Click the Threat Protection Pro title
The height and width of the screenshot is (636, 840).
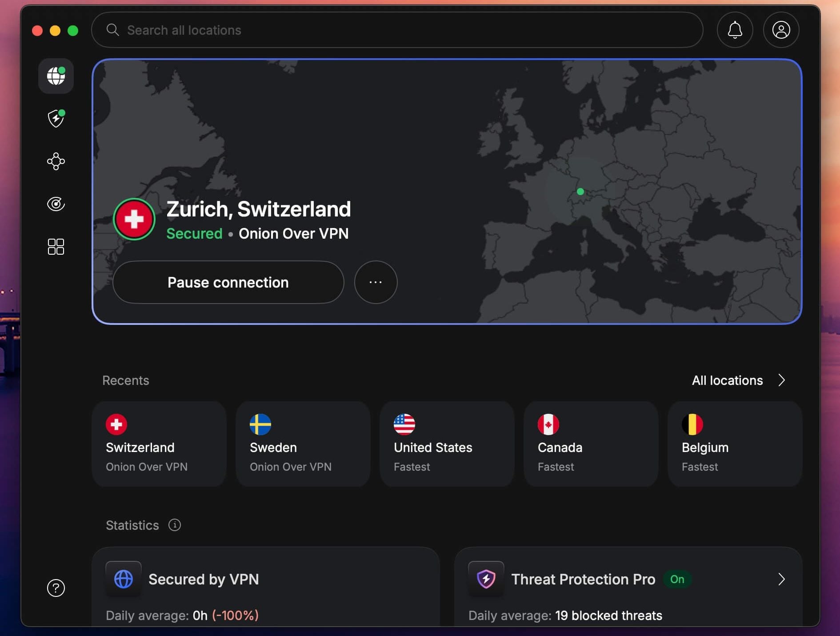pos(583,579)
